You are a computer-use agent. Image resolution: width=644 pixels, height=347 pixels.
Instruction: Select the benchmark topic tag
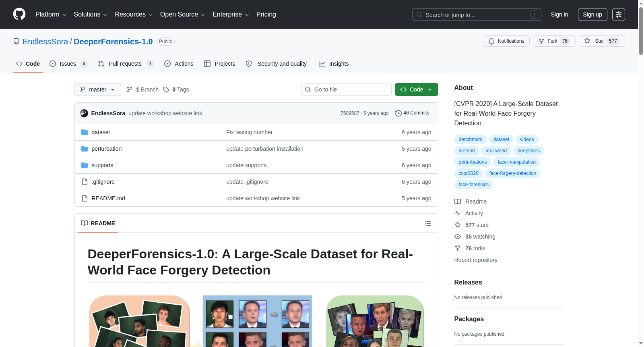(471, 139)
